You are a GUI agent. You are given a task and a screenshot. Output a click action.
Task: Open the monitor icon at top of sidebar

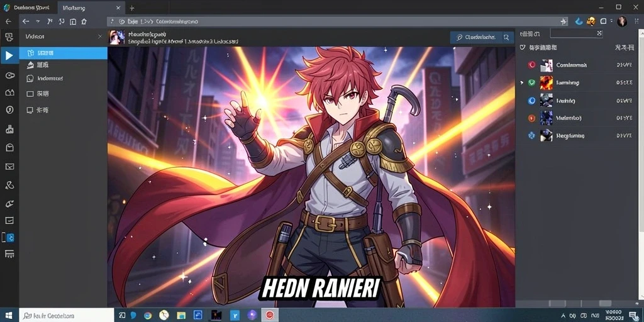tap(9, 37)
